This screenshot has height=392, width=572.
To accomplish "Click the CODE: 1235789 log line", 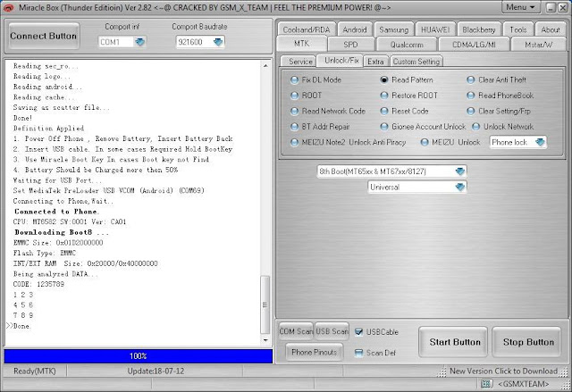I will (38, 284).
